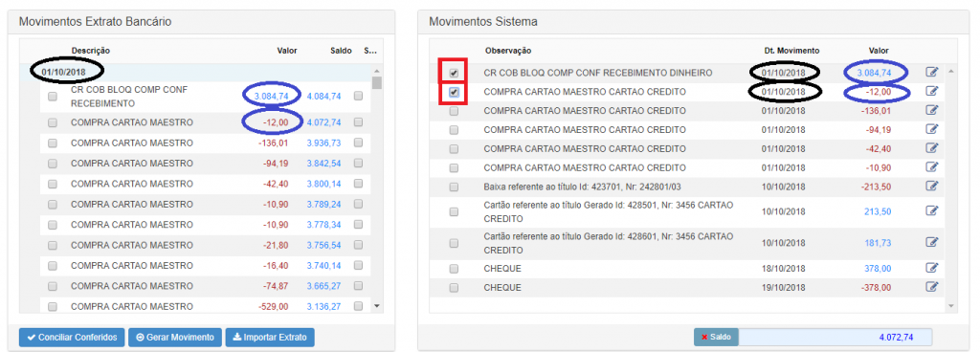Edit the CHEQUE 378,00 entry dated 18/10/2018
The width and height of the screenshot is (980, 352).
(x=932, y=269)
